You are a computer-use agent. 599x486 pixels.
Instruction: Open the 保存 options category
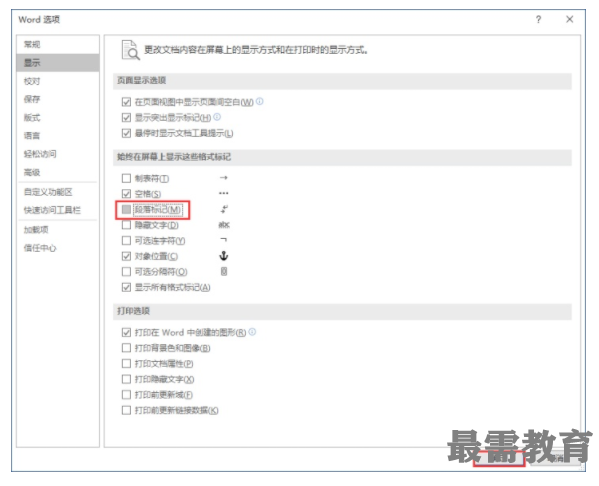point(58,99)
